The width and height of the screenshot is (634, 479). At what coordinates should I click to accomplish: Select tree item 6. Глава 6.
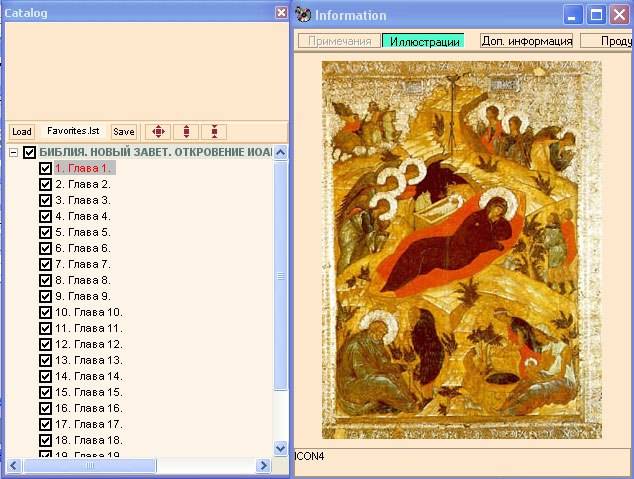point(83,248)
